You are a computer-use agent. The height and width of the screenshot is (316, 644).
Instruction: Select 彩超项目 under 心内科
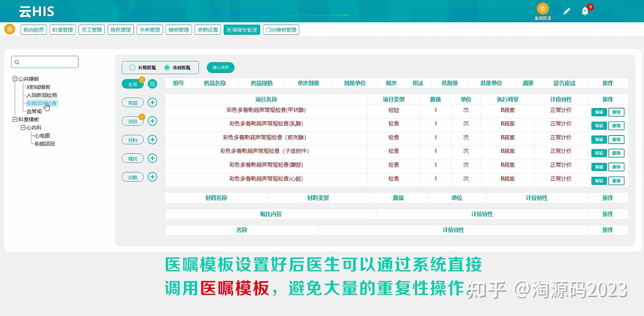(x=45, y=144)
